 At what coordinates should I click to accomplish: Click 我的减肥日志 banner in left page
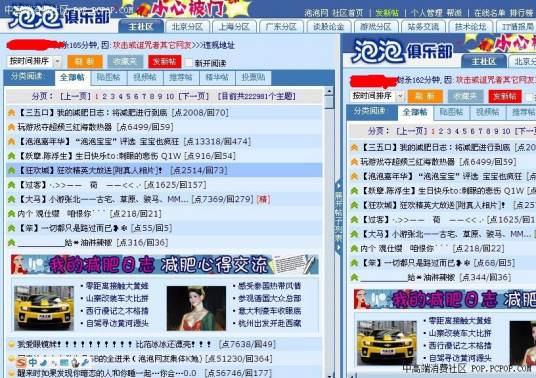164,265
